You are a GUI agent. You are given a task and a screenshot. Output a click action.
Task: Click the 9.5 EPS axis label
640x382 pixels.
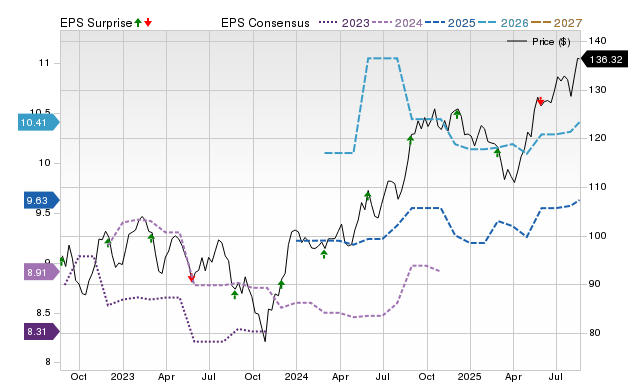(x=42, y=213)
